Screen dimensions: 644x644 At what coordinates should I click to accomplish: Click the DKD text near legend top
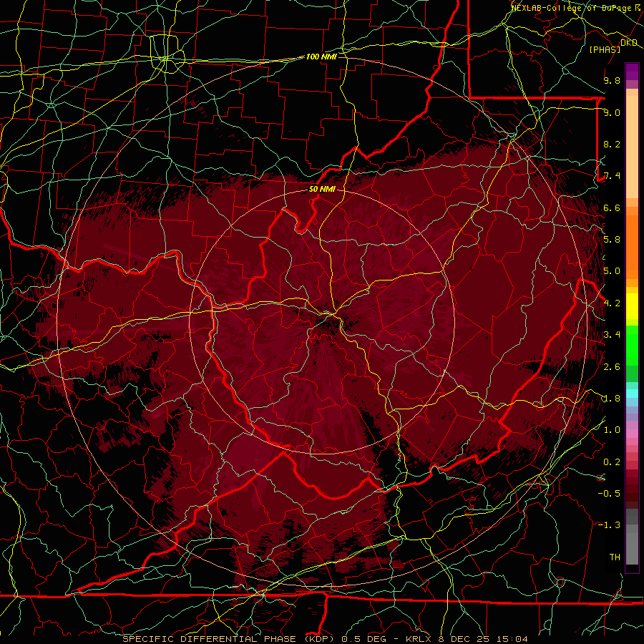click(x=629, y=43)
